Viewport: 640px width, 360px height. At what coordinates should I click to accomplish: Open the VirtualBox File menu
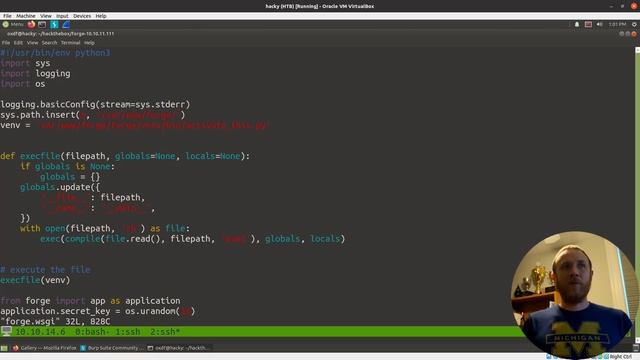click(x=7, y=16)
